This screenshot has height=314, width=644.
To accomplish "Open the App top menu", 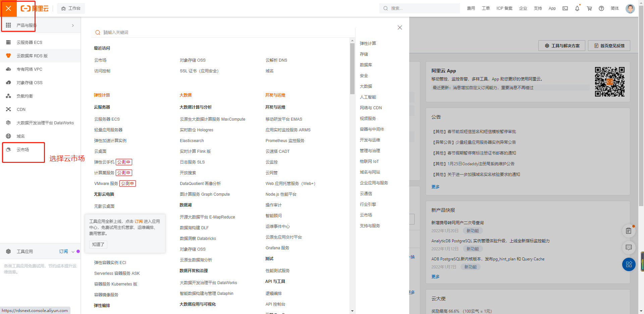I will pos(552,8).
